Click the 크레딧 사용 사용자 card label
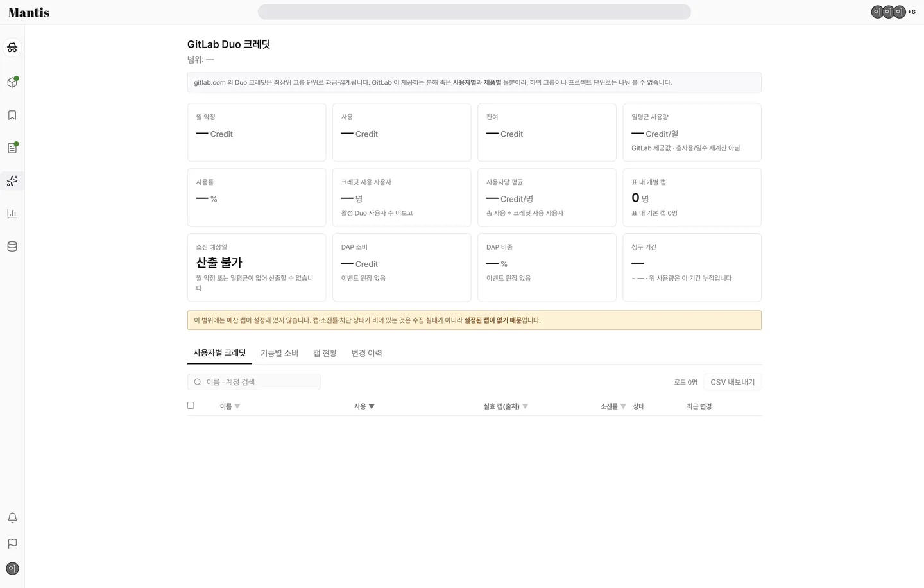 tap(366, 182)
